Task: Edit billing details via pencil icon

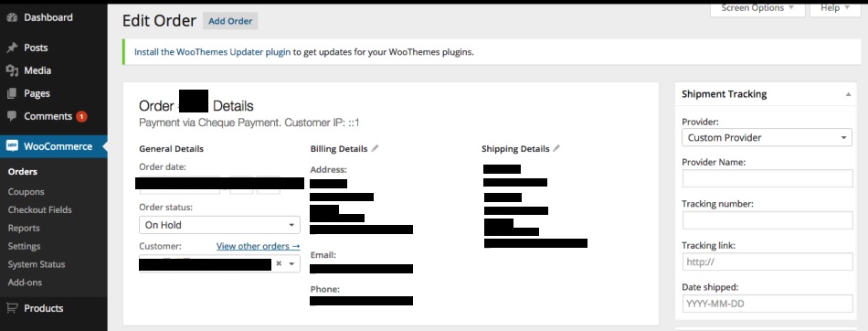Action: coord(375,149)
